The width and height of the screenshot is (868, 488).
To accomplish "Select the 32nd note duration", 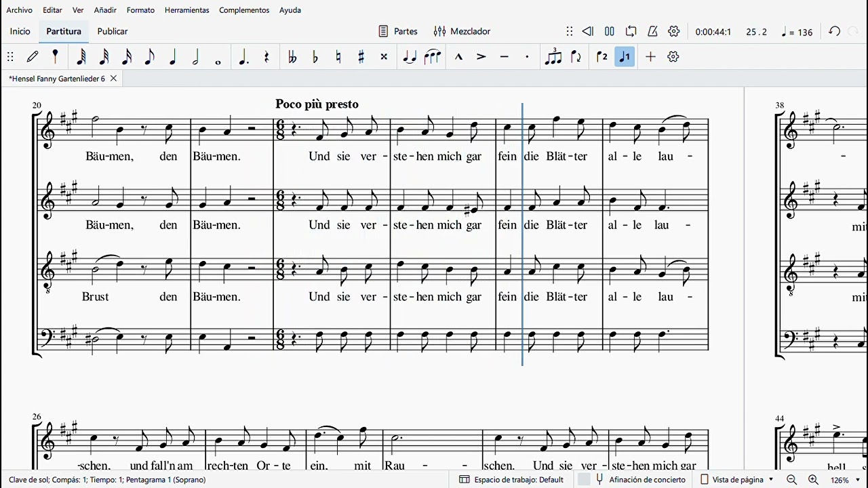I will pyautogui.click(x=104, y=57).
